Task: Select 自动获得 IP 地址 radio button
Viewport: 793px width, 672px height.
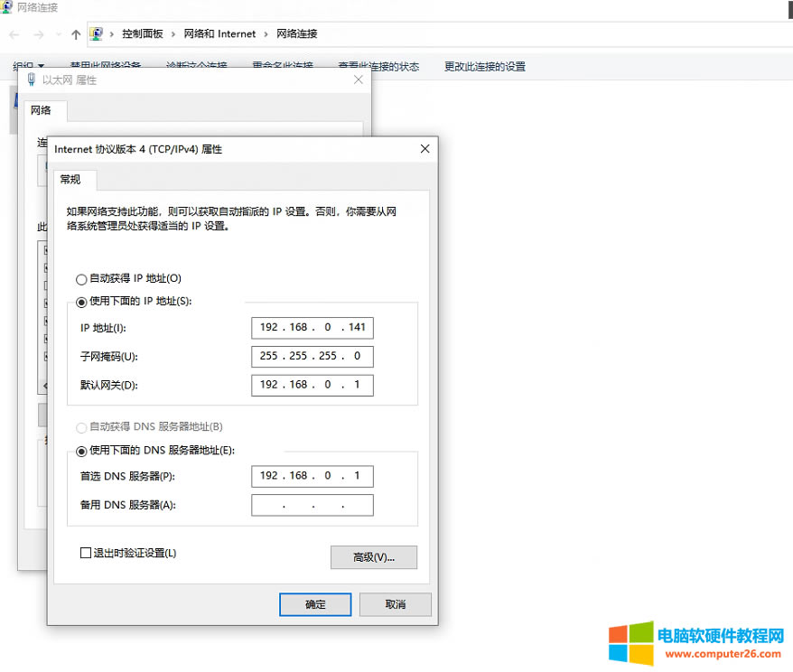Action: [82, 279]
